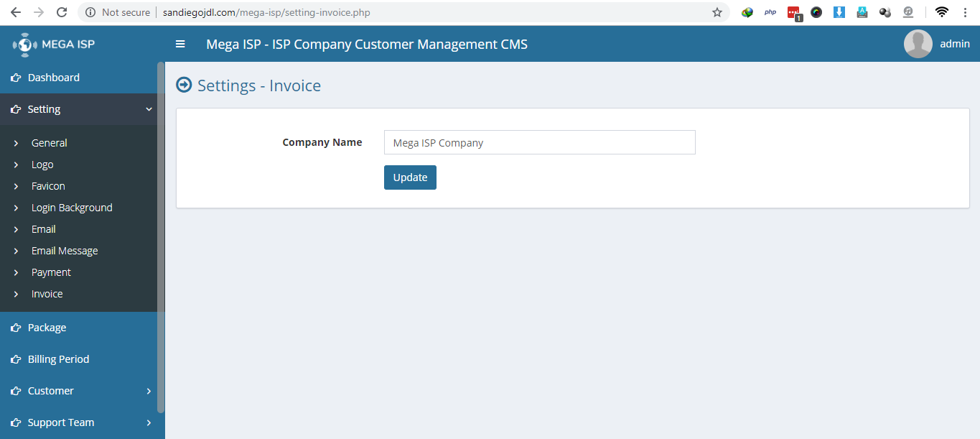Click the admin user avatar
The width and height of the screenshot is (980, 439).
918,44
